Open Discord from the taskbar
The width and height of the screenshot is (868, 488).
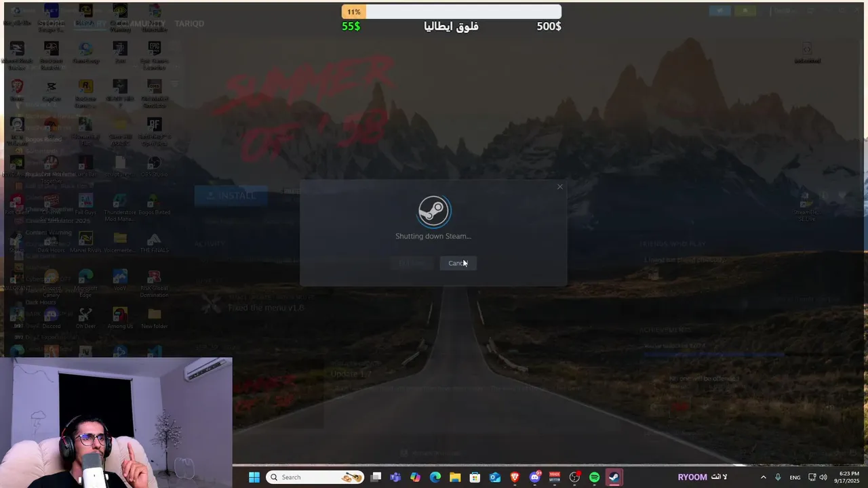point(535,477)
